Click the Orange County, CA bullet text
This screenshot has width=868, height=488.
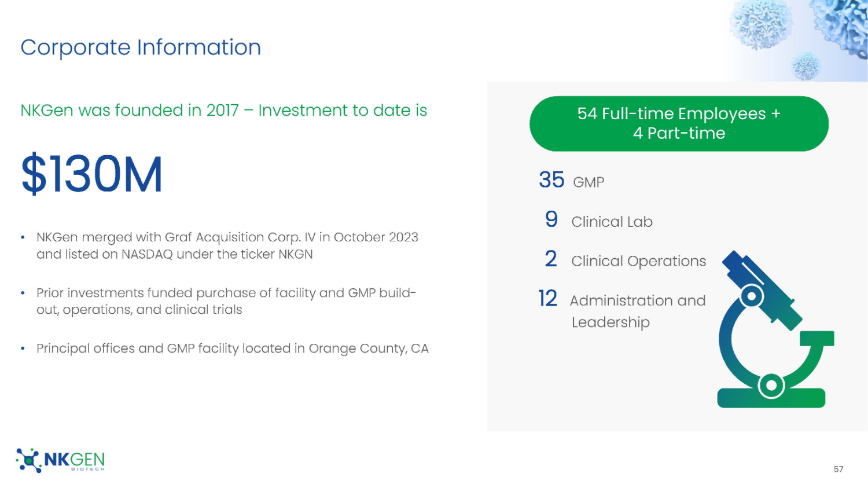tap(232, 348)
